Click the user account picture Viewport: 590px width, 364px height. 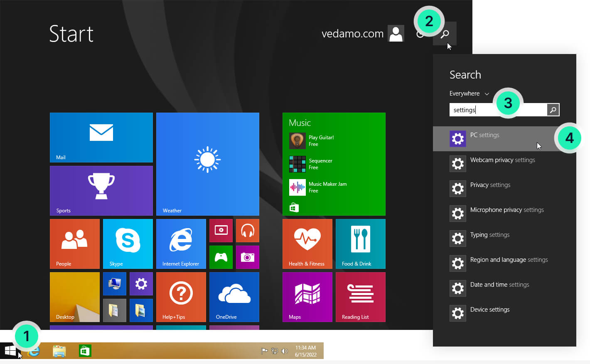[396, 33]
